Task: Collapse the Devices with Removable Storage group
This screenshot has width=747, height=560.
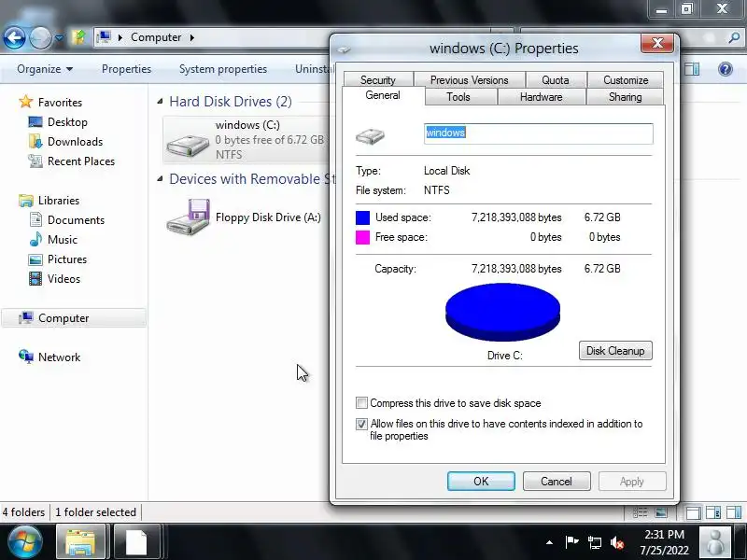Action: pyautogui.click(x=160, y=179)
